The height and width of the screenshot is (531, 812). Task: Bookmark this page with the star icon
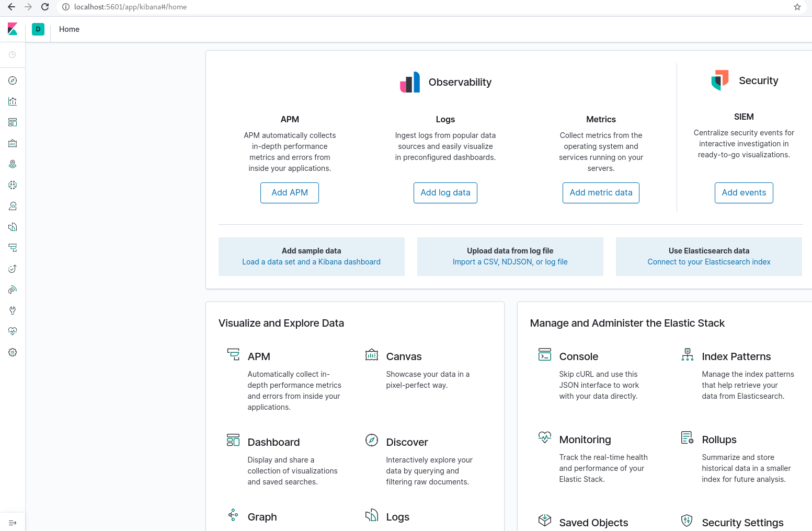(x=797, y=7)
